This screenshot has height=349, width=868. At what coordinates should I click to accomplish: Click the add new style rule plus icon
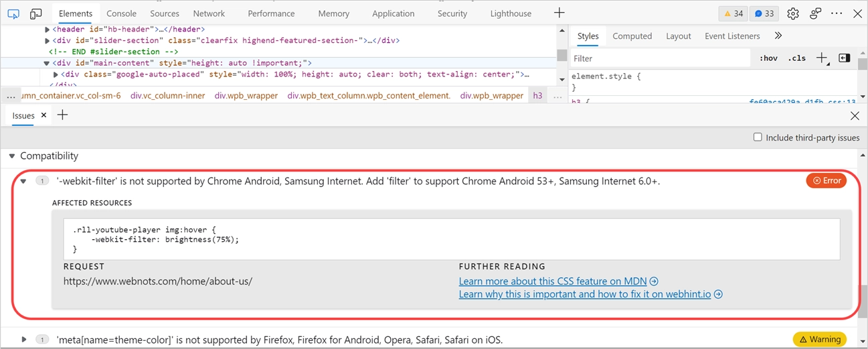pyautogui.click(x=822, y=58)
